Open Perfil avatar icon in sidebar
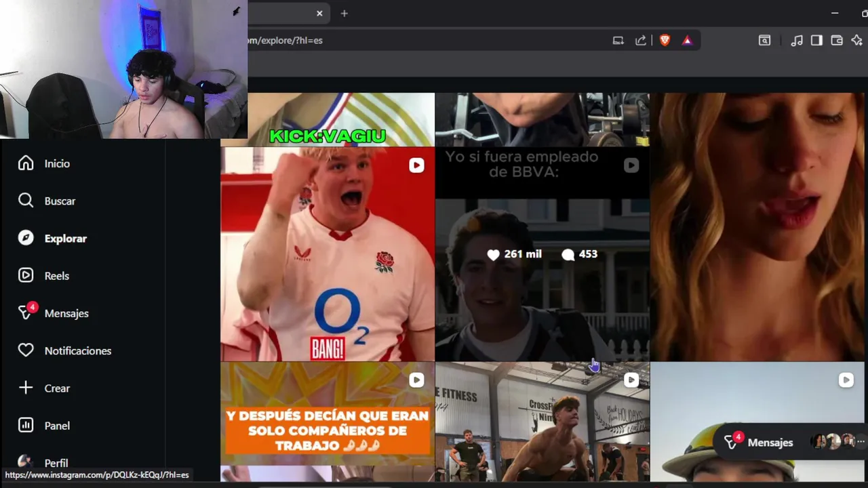Screen dimensions: 868x488 coord(26,462)
